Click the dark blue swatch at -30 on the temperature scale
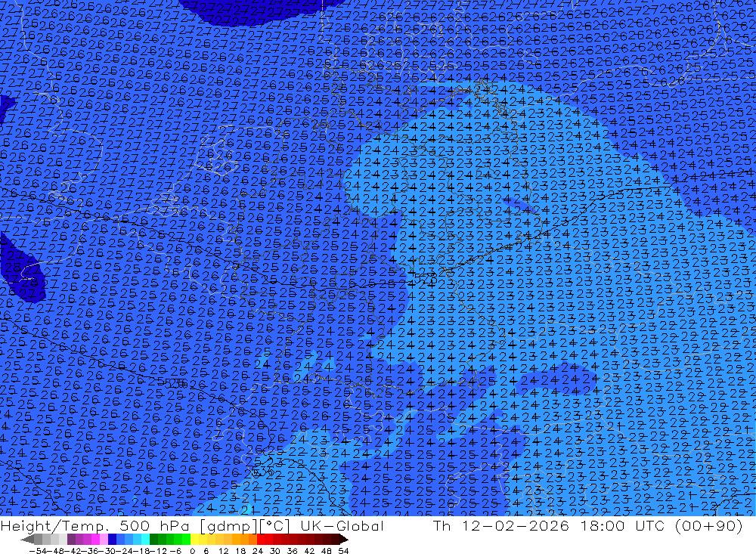The height and width of the screenshot is (554, 756). pos(112,540)
